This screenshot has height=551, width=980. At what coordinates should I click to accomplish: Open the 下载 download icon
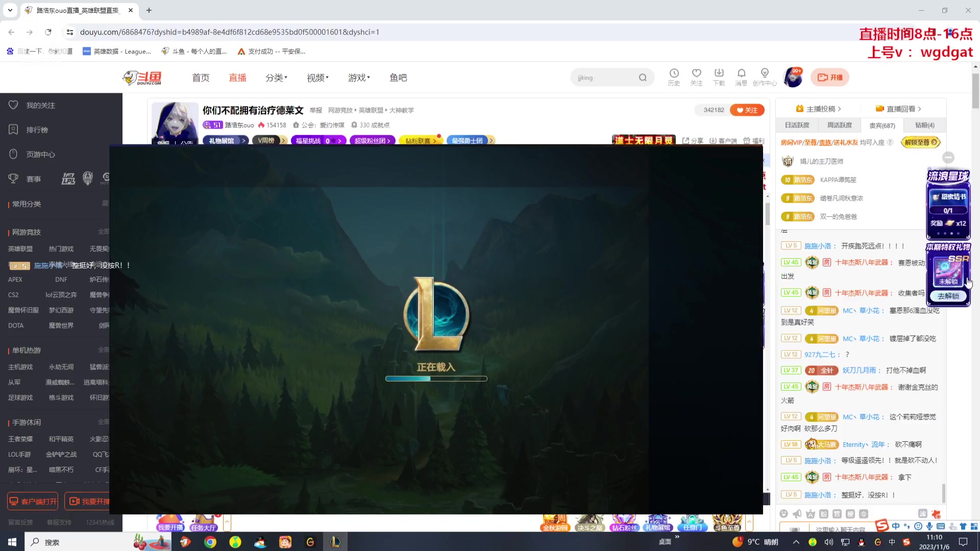tap(719, 73)
